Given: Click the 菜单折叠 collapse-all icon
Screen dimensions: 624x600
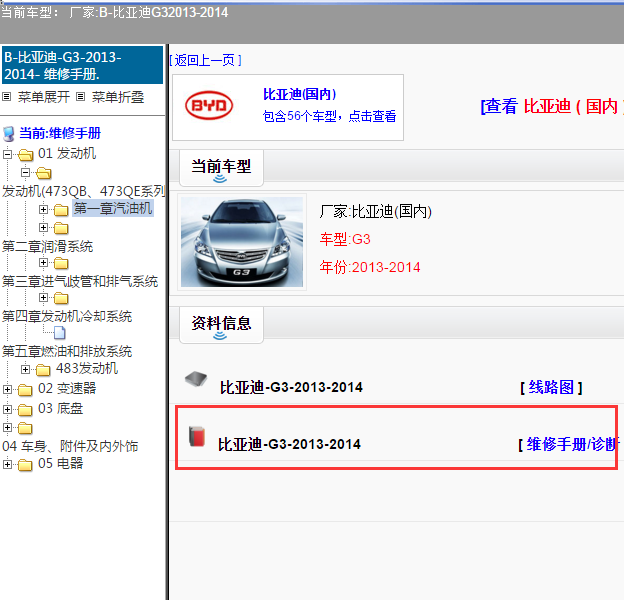Looking at the screenshot, I should point(80,97).
